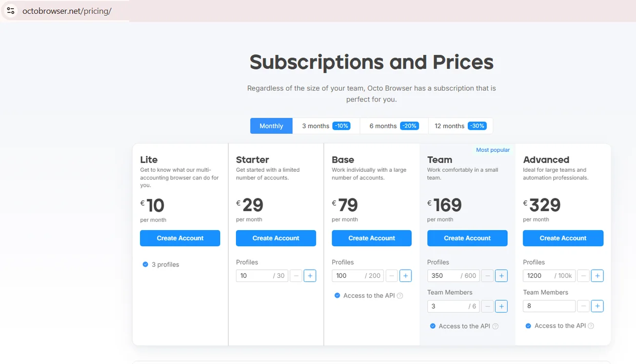Screen dimensions: 636x364
Task: Click the Starter profiles field showing 10
Action: pyautogui.click(x=262, y=276)
